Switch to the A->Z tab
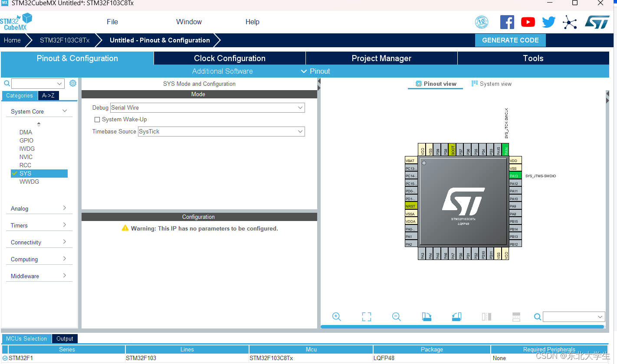Viewport: 617px width, 364px height. click(x=48, y=96)
